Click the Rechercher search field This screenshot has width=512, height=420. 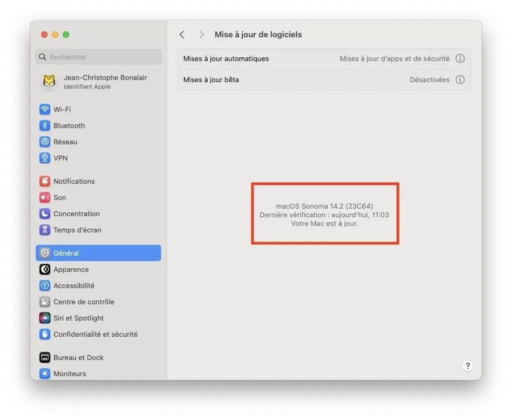point(98,57)
